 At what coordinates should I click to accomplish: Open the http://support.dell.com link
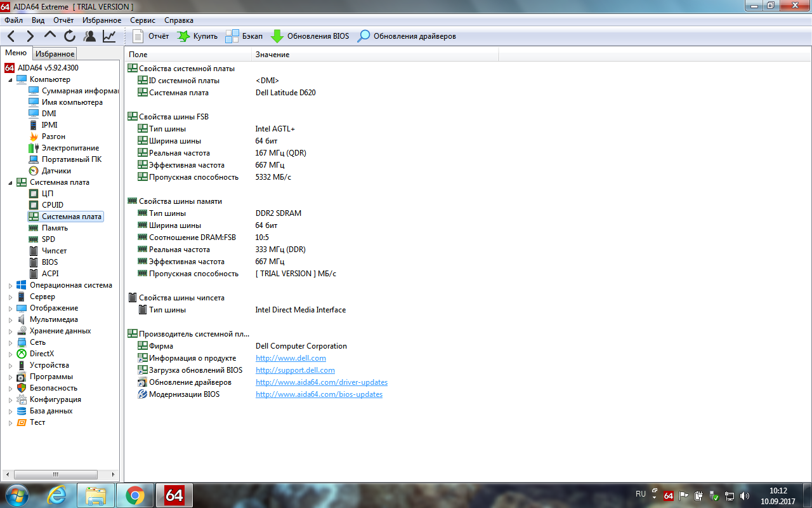(295, 370)
